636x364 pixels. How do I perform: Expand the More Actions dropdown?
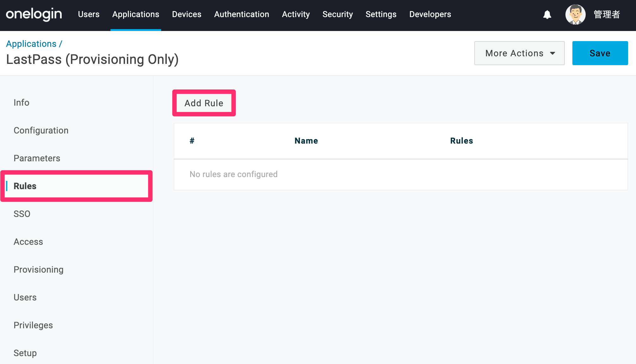(519, 53)
